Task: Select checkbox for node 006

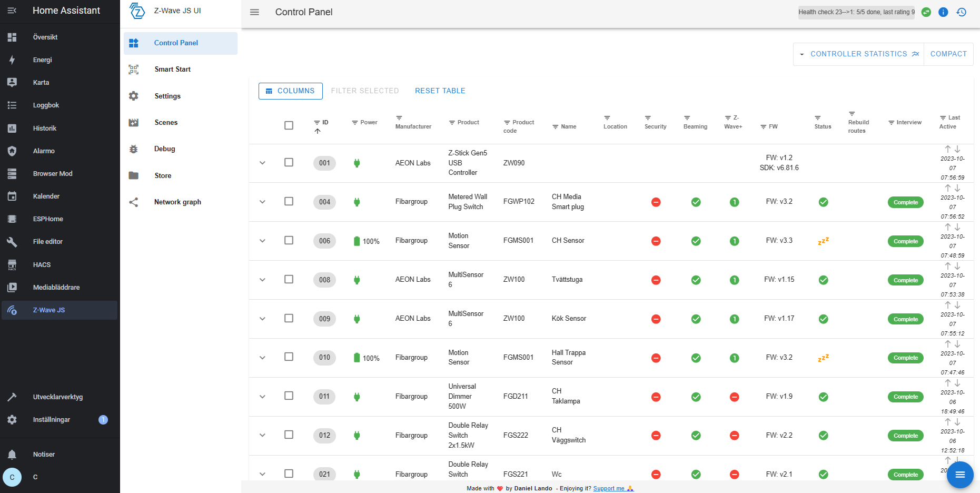Action: [x=289, y=240]
